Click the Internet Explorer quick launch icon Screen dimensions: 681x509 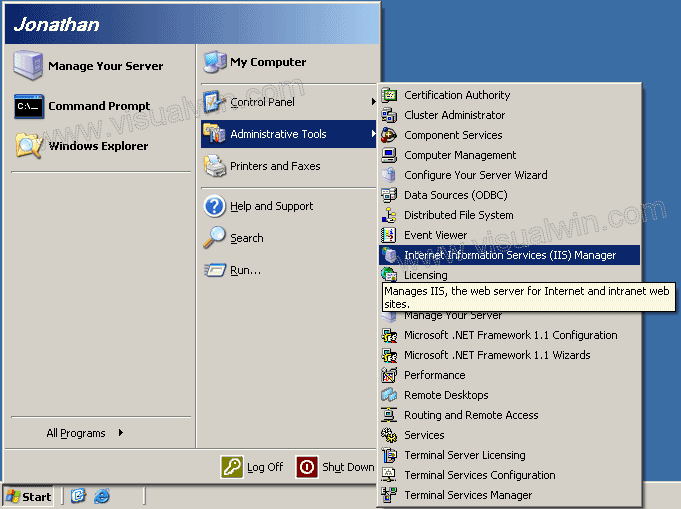point(102,496)
